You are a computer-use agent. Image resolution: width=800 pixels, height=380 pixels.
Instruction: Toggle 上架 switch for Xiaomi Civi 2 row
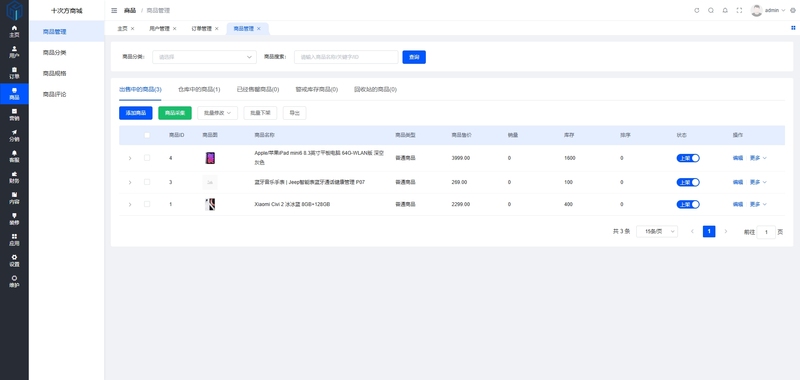[x=688, y=204]
